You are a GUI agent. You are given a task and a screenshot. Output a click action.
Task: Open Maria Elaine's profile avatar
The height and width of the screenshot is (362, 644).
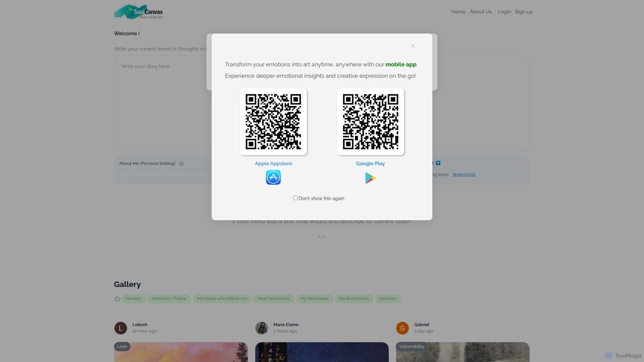pyautogui.click(x=262, y=328)
